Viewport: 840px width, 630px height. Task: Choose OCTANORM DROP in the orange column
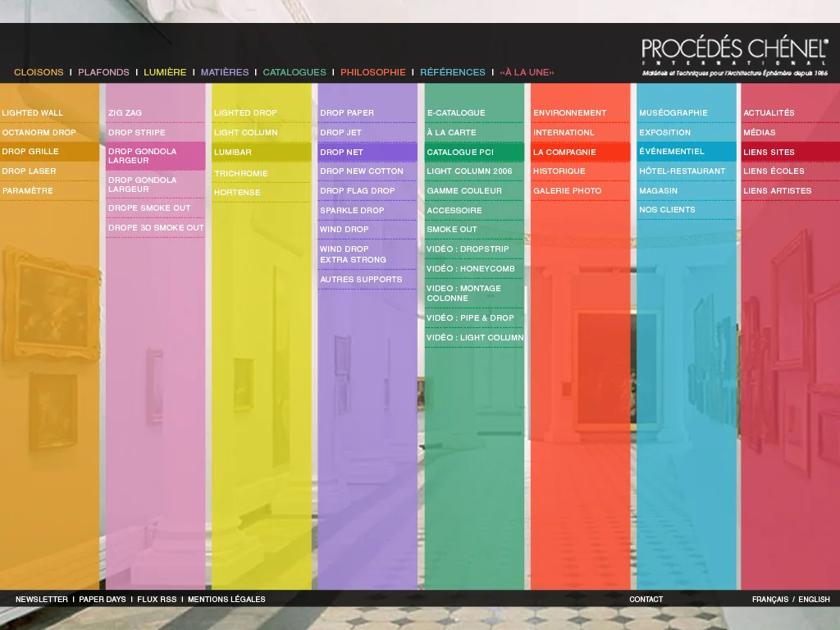click(39, 132)
